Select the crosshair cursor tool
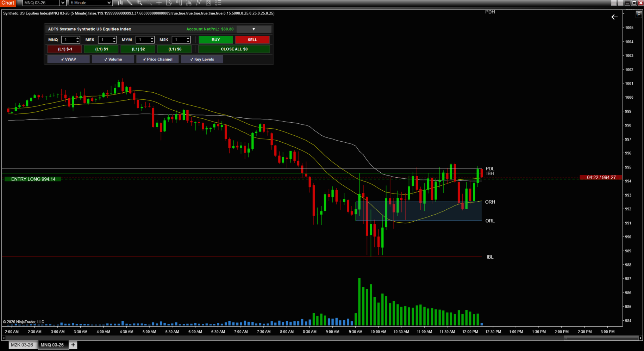The width and height of the screenshot is (644, 351). tap(159, 3)
